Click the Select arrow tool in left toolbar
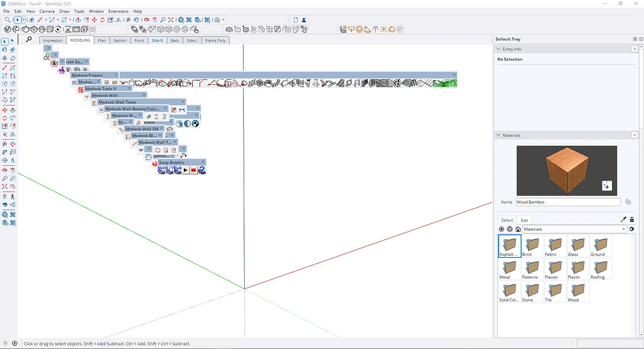Image resolution: width=644 pixels, height=349 pixels. [x=4, y=42]
